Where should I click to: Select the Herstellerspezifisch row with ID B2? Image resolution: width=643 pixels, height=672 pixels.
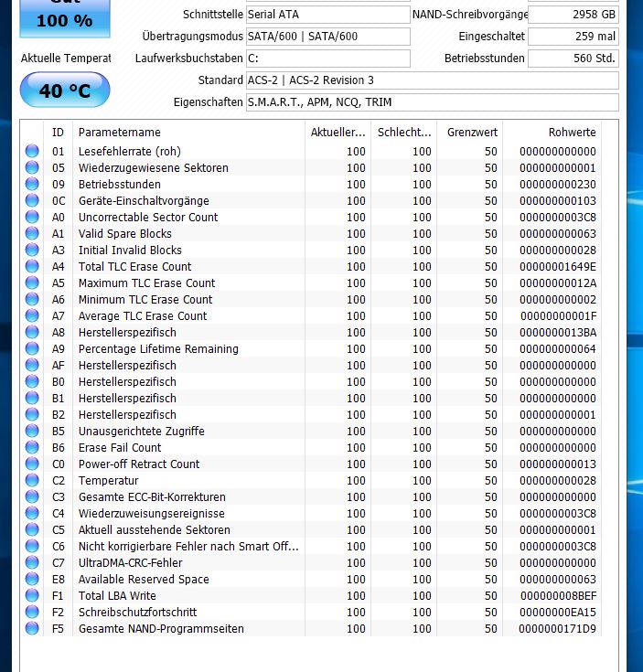[311, 414]
